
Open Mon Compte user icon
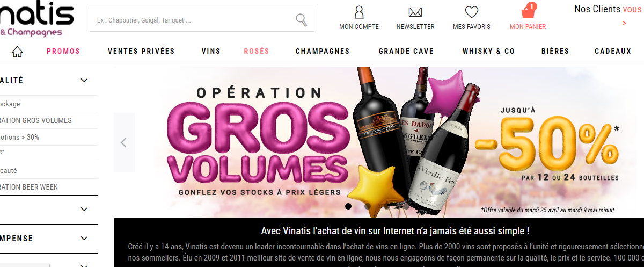click(x=359, y=12)
